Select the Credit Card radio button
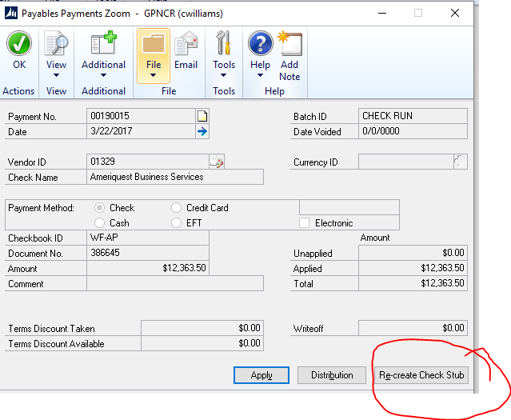The width and height of the screenshot is (511, 420). pos(177,208)
